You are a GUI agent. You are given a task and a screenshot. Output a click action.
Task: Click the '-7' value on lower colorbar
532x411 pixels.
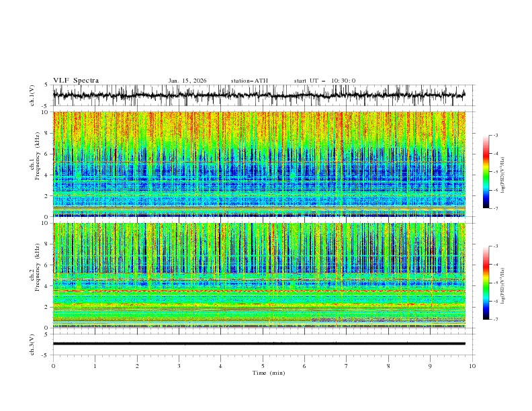496,320
